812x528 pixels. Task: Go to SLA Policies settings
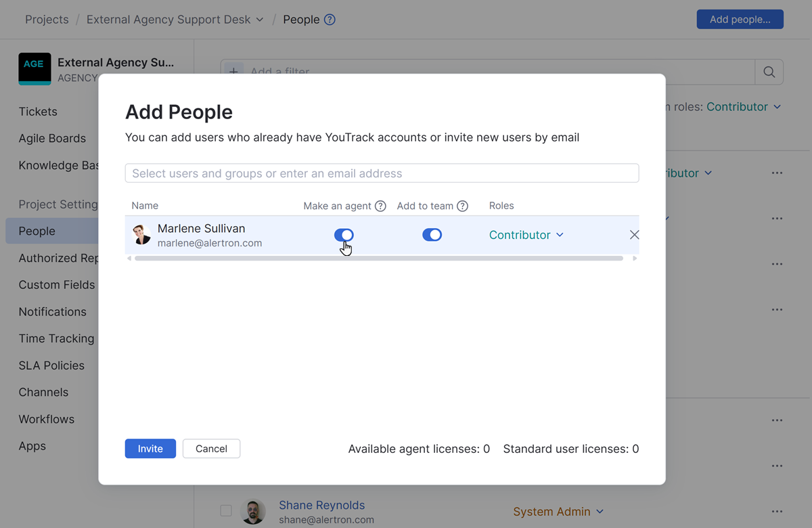(51, 366)
